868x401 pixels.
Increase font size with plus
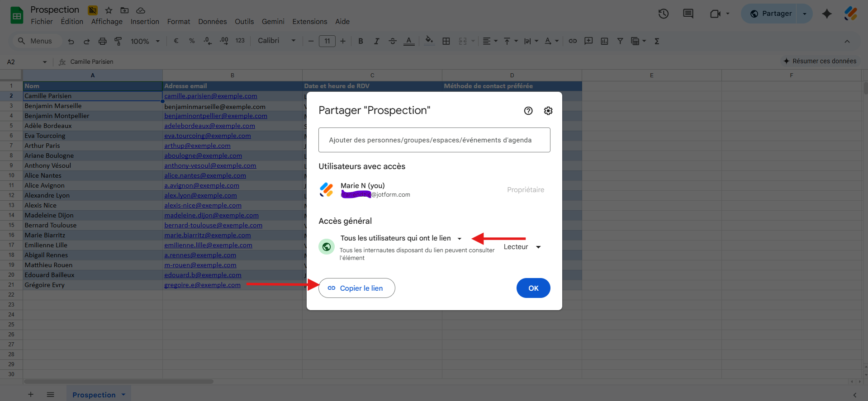pos(343,41)
